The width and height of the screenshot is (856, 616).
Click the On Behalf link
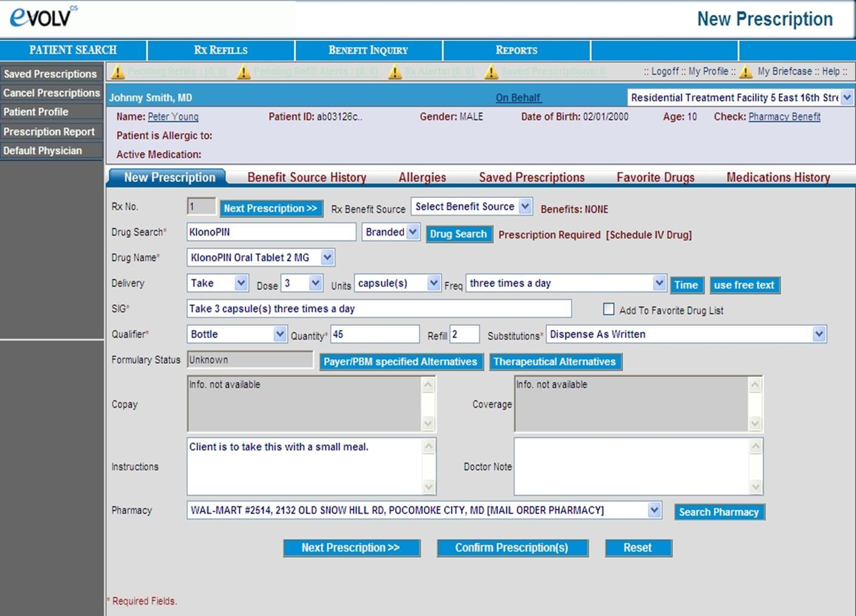click(519, 98)
